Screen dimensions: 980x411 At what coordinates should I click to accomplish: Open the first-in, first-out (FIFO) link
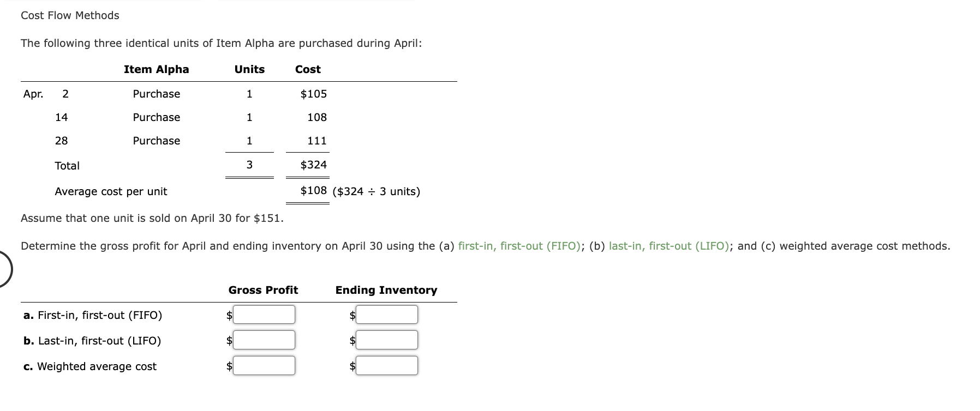click(x=519, y=246)
